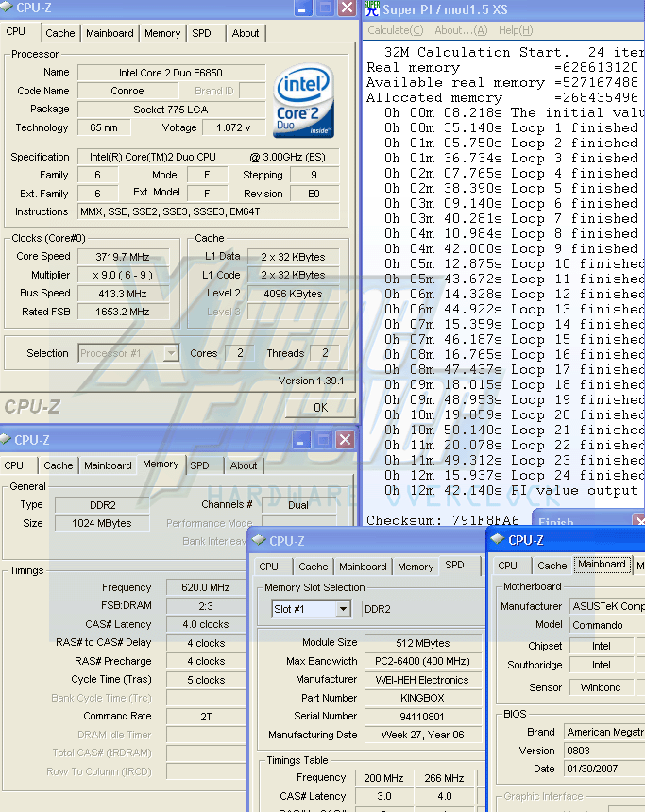Open the Slot #1 memory slot dropdown
645x812 pixels.
[x=342, y=610]
